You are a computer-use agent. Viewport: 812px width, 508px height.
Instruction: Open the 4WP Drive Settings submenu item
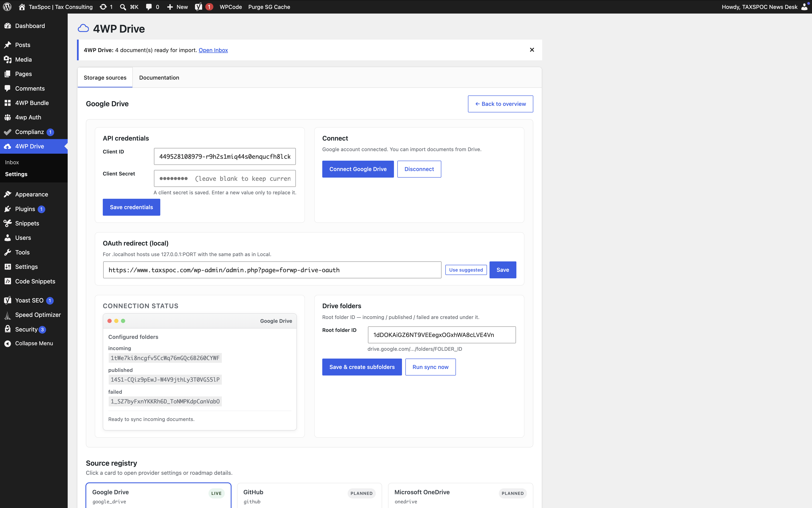click(x=16, y=174)
